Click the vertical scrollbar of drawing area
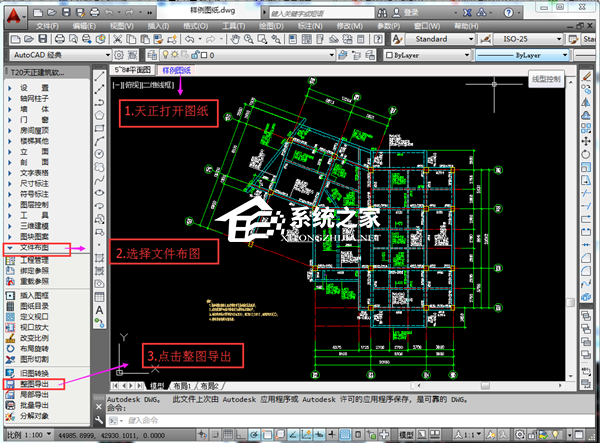The image size is (600, 443). tap(571, 229)
